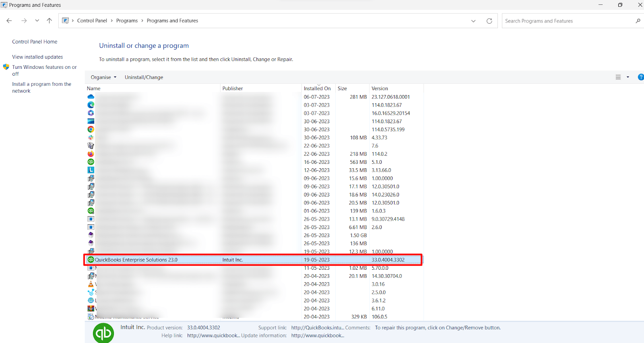Click the program icon in the 9.0.30729.4148 row
Screen dimensions: 644x343
point(91,219)
